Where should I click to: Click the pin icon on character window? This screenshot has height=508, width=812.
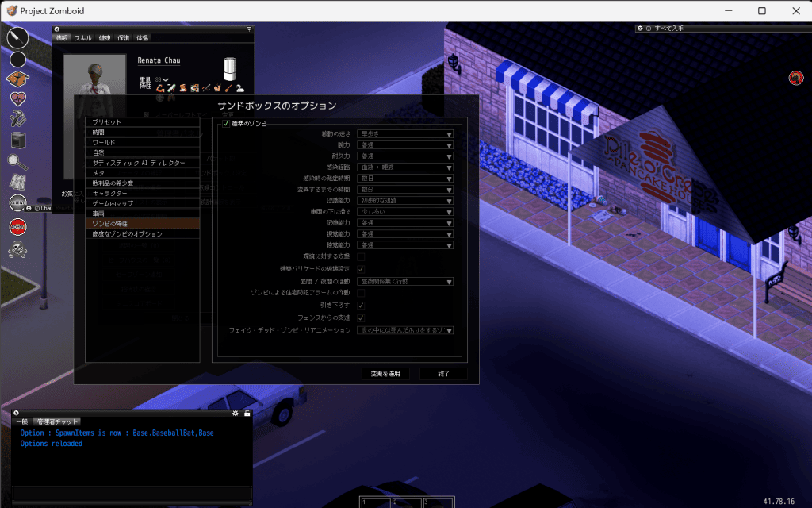(249, 29)
